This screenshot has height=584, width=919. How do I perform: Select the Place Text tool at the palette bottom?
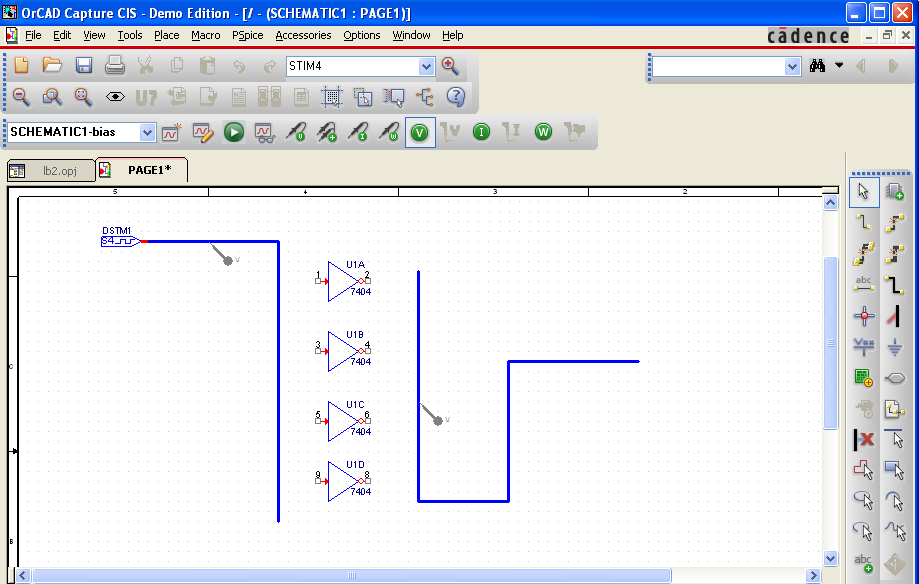[864, 563]
